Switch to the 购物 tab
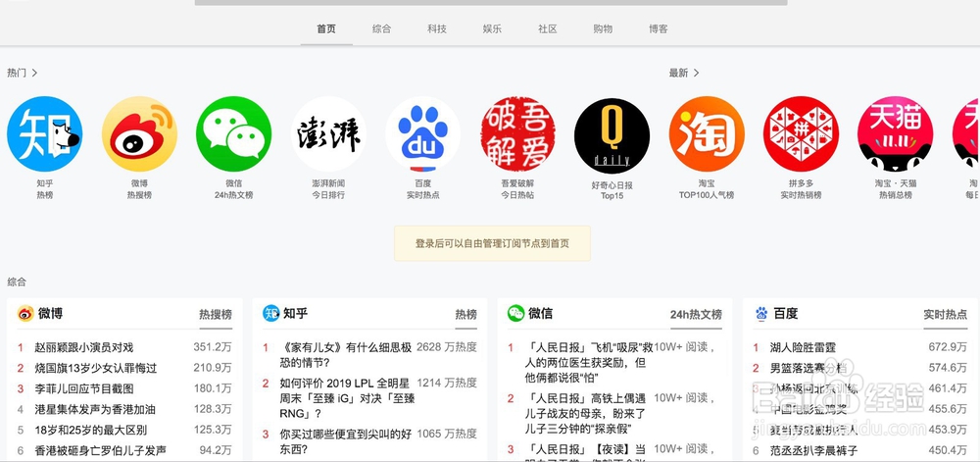Image resolution: width=980 pixels, height=462 pixels. coord(603,28)
